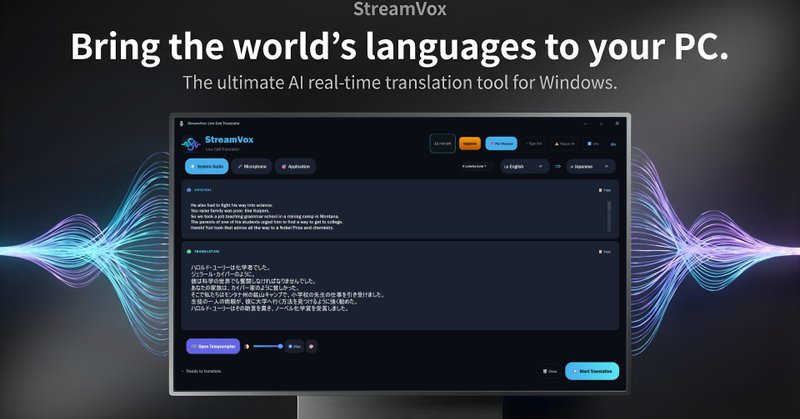Select the Application source tab
800x419 pixels.
295,166
